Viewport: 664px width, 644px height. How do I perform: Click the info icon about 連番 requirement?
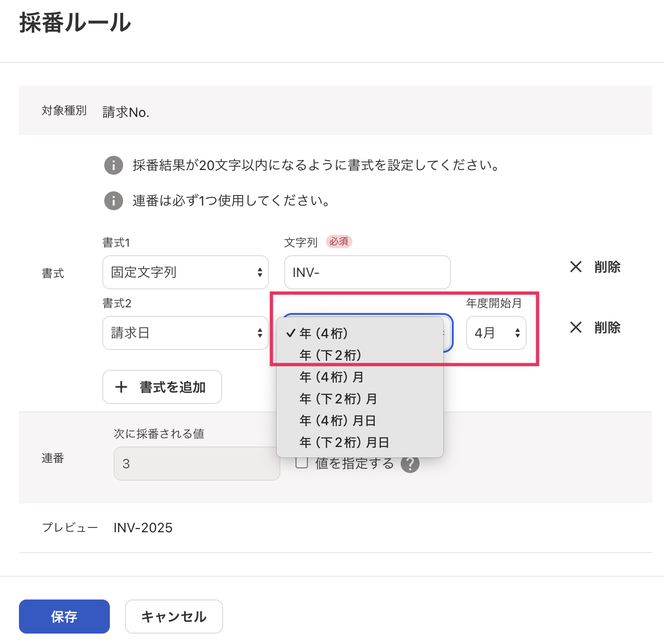click(113, 201)
